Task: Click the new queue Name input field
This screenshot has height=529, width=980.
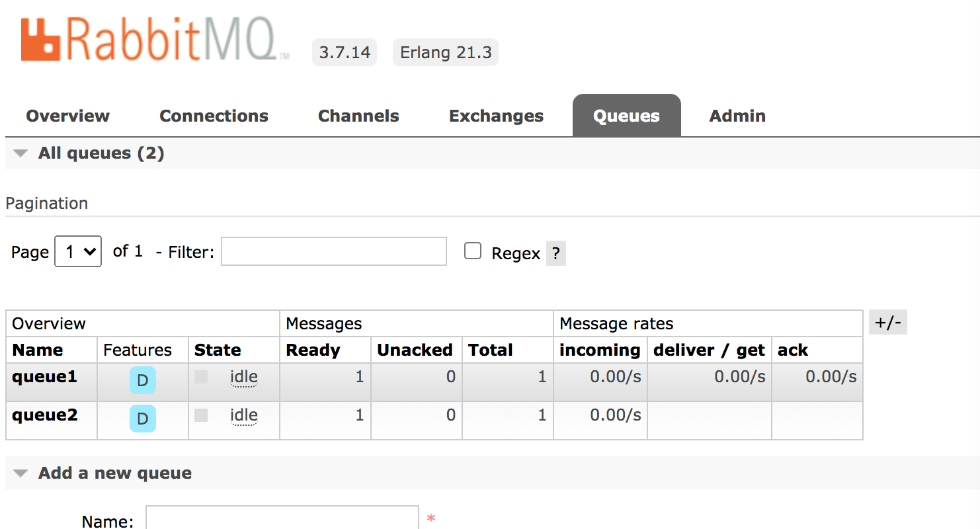Action: (282, 518)
